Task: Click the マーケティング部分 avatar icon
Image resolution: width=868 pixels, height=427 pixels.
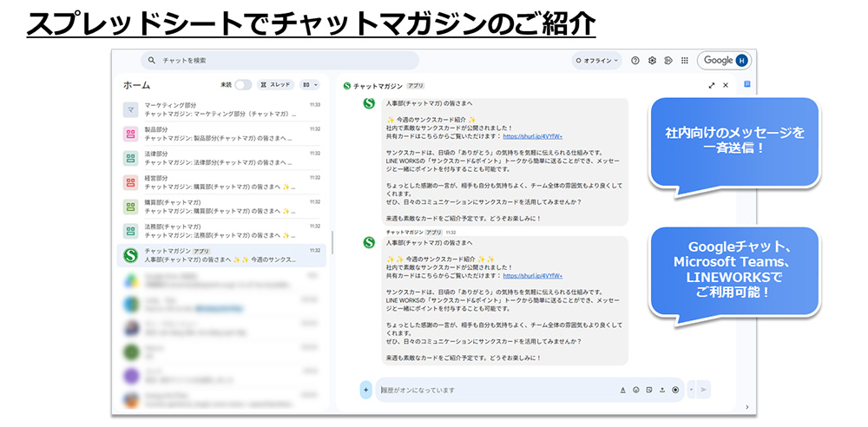Action: point(130,109)
